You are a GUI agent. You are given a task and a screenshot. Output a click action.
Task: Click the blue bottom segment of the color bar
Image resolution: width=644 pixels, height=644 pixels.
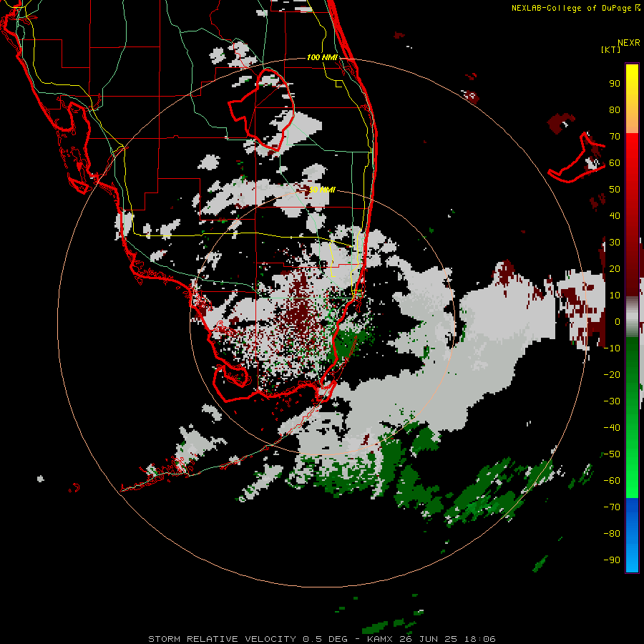tap(632, 535)
